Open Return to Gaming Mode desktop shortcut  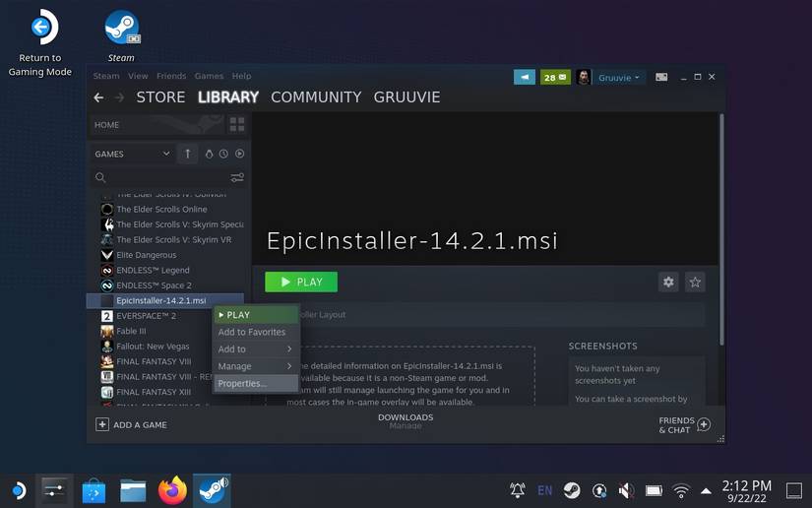40,43
